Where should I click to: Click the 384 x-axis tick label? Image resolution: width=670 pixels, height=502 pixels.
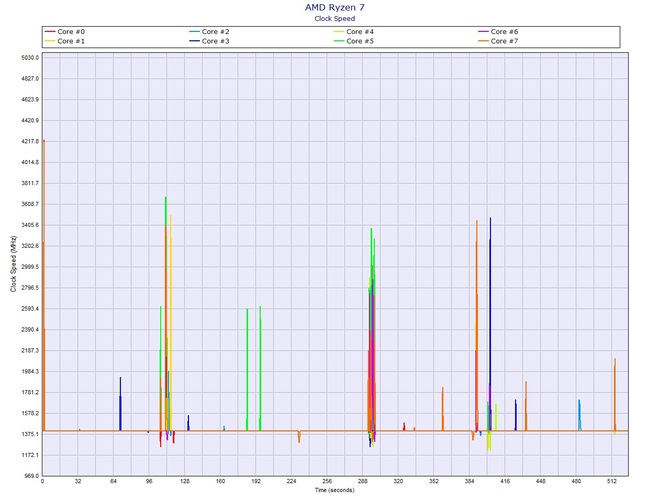(469, 481)
